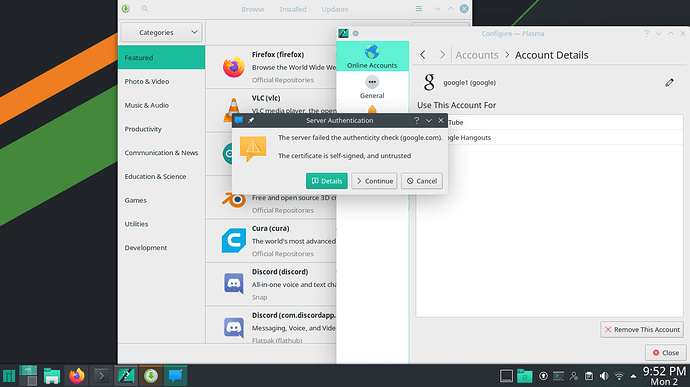Launch the file manager from taskbar
The width and height of the screenshot is (690, 387).
(x=52, y=376)
